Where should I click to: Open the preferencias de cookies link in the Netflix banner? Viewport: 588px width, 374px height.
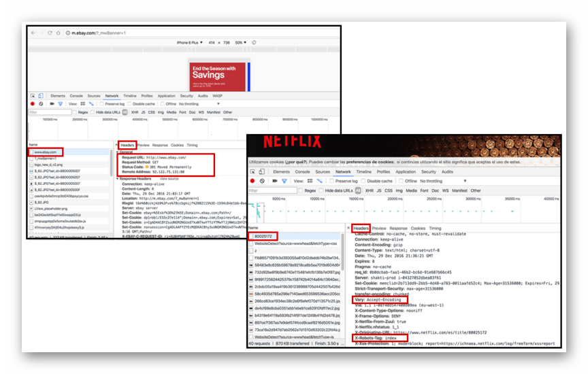point(370,162)
